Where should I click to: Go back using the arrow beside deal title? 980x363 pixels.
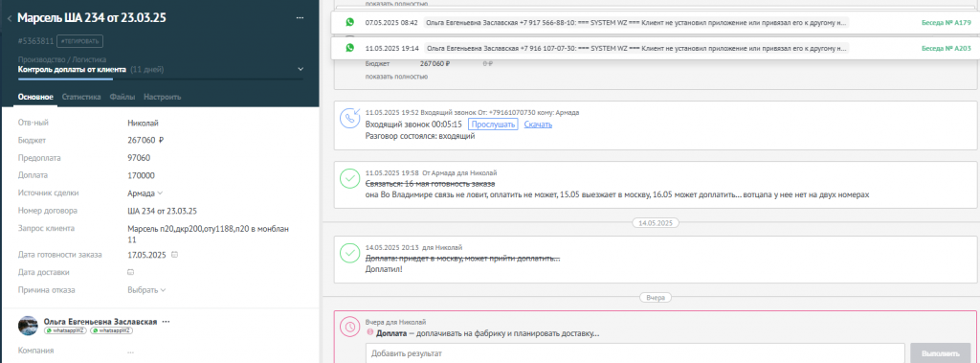click(x=10, y=19)
